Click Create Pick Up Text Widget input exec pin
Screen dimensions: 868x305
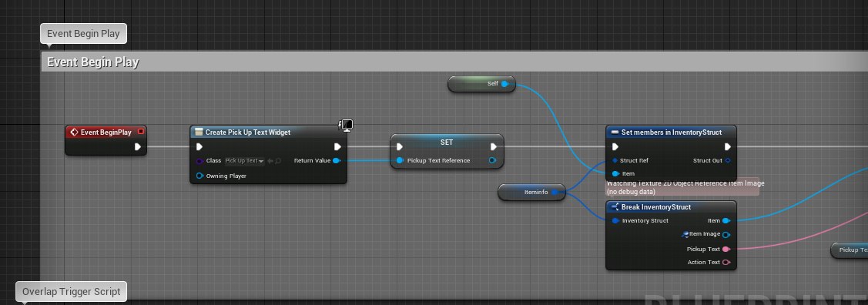point(199,146)
